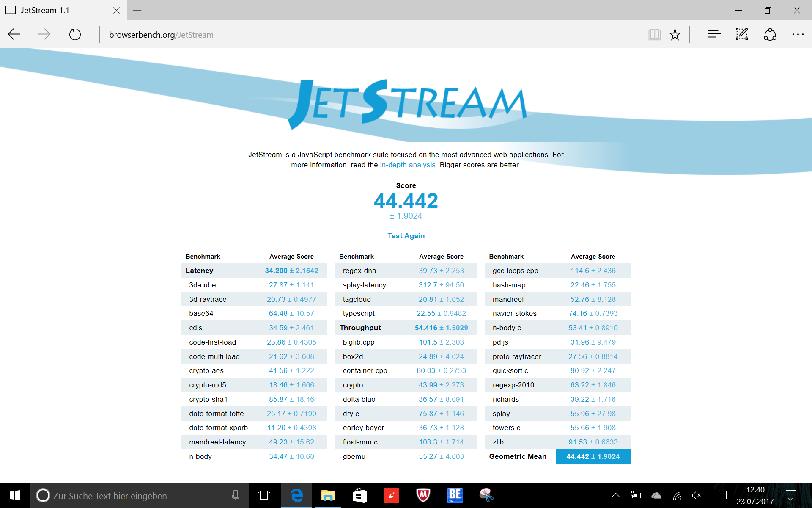The height and width of the screenshot is (508, 812).
Task: Click crypto-sha1 score 85.87 ± 18.46
Action: [291, 399]
